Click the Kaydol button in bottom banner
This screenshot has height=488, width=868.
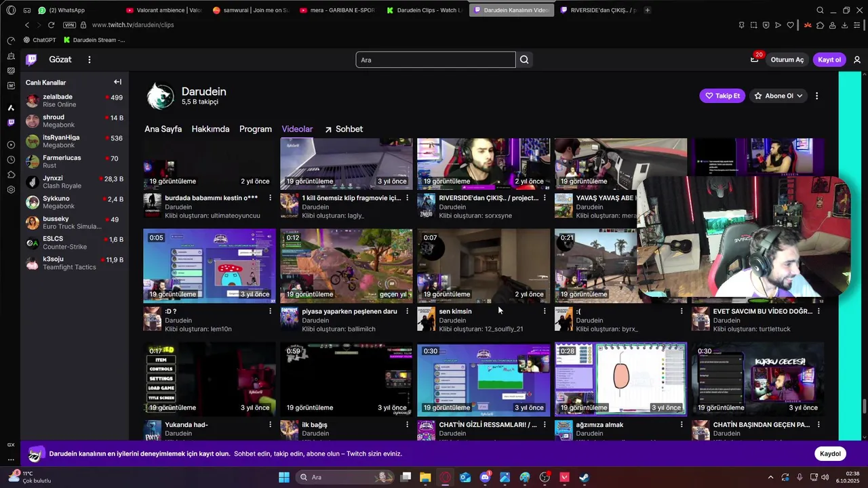tap(830, 454)
